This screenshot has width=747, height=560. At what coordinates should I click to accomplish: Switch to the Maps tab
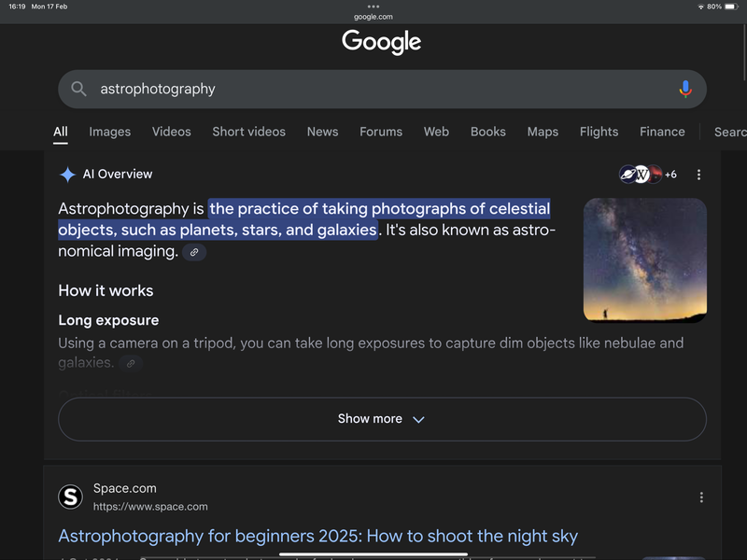tap(543, 132)
